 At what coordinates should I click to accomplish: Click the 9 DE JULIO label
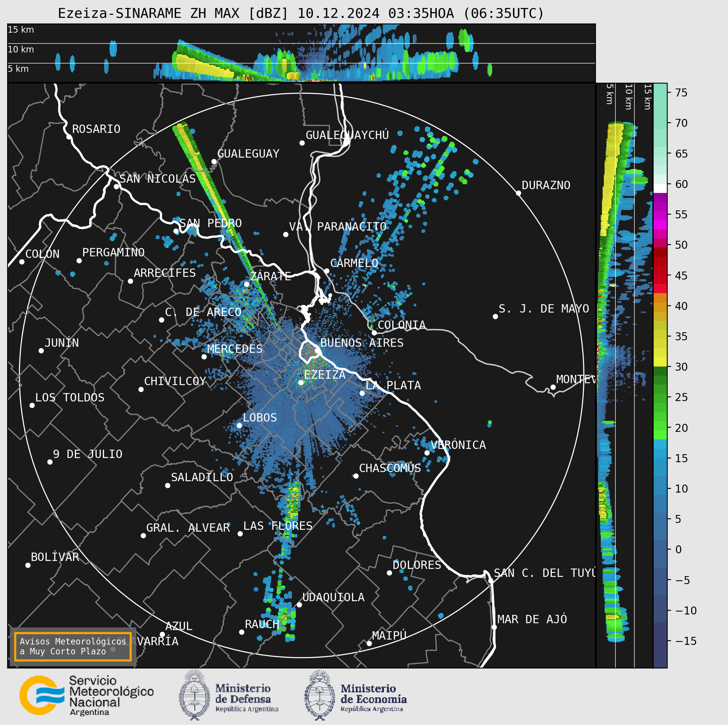pyautogui.click(x=87, y=454)
